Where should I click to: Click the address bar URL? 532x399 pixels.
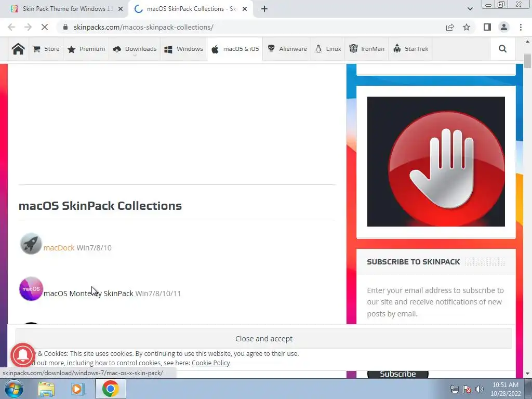pyautogui.click(x=143, y=27)
